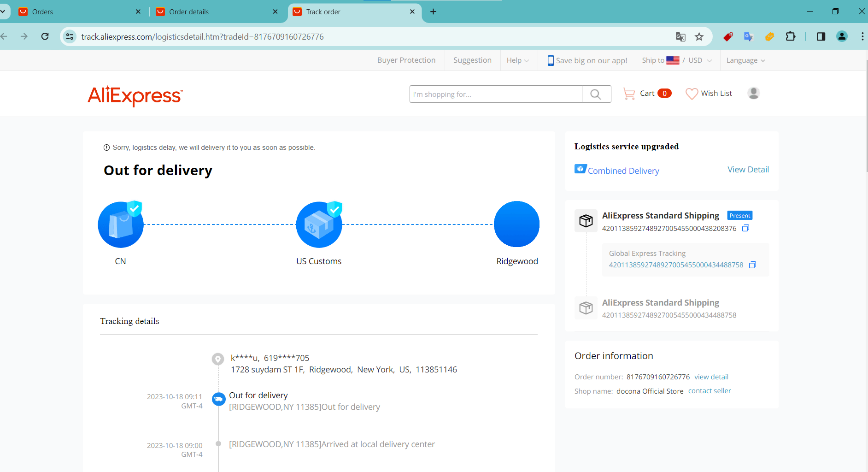Bookmark this page with the star icon

(699, 36)
